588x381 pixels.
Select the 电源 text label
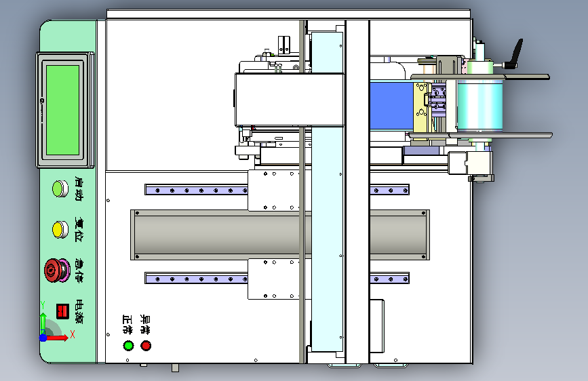(x=79, y=311)
